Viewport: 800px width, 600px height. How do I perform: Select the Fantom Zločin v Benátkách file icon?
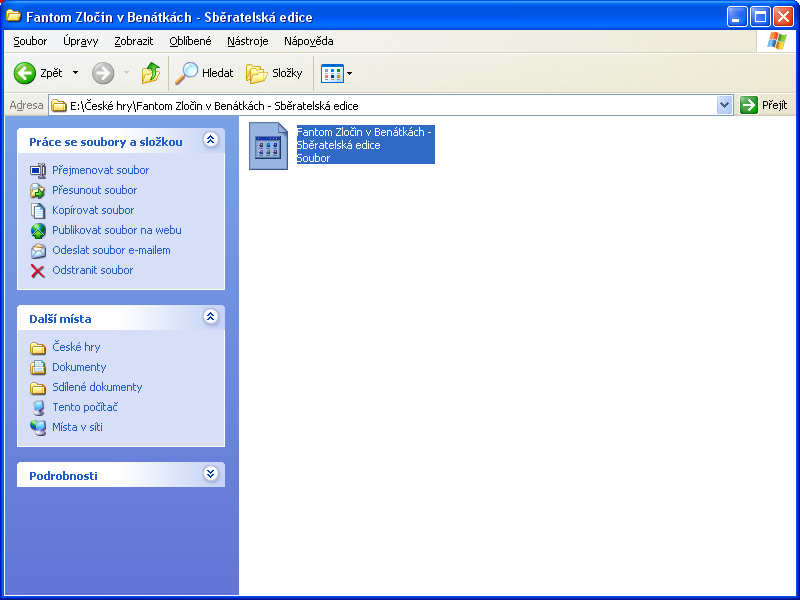coord(268,146)
